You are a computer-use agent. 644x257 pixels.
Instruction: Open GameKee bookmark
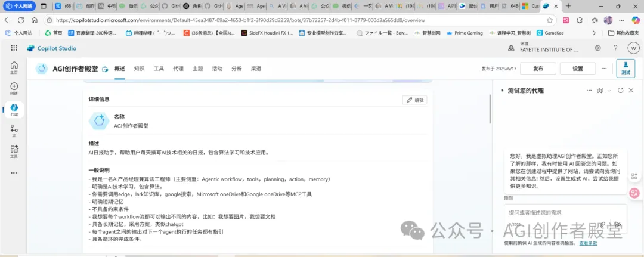[551, 33]
